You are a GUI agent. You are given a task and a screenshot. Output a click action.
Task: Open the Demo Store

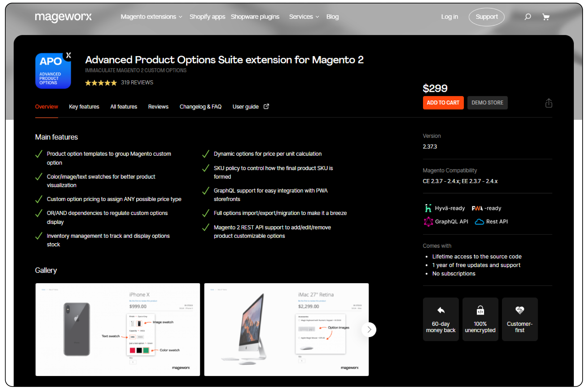pyautogui.click(x=487, y=103)
